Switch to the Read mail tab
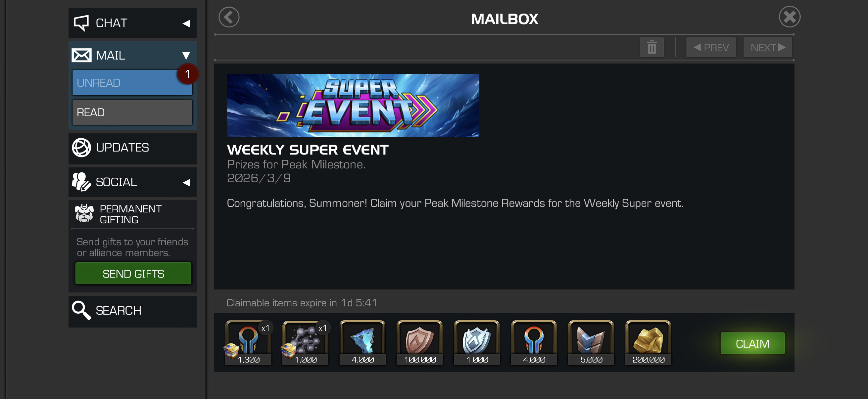This screenshot has width=868, height=399. [132, 112]
